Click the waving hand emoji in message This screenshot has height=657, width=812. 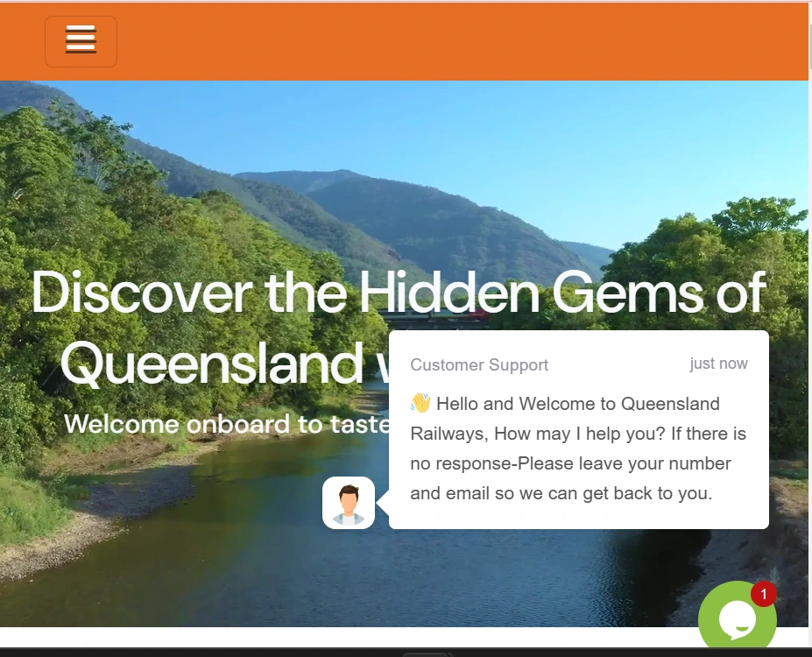click(420, 403)
